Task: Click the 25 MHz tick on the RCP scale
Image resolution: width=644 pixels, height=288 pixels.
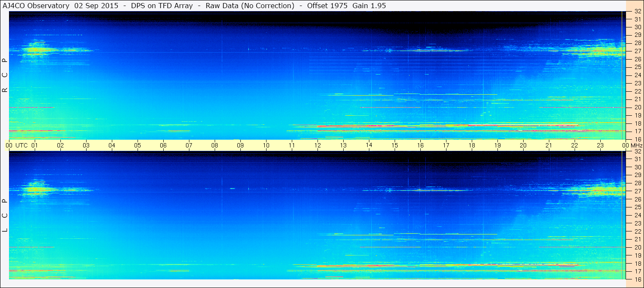Action: pos(637,67)
